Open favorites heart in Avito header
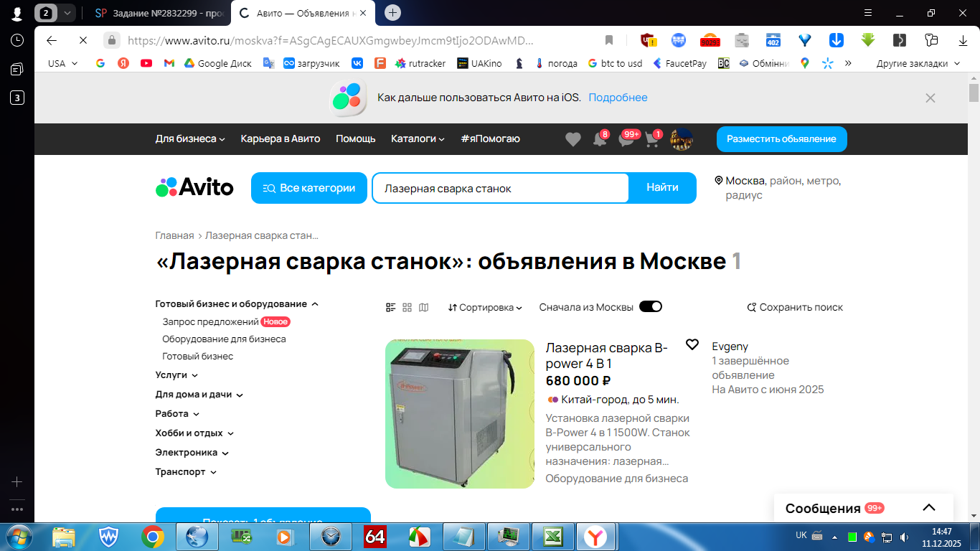980x551 pixels. 573,139
